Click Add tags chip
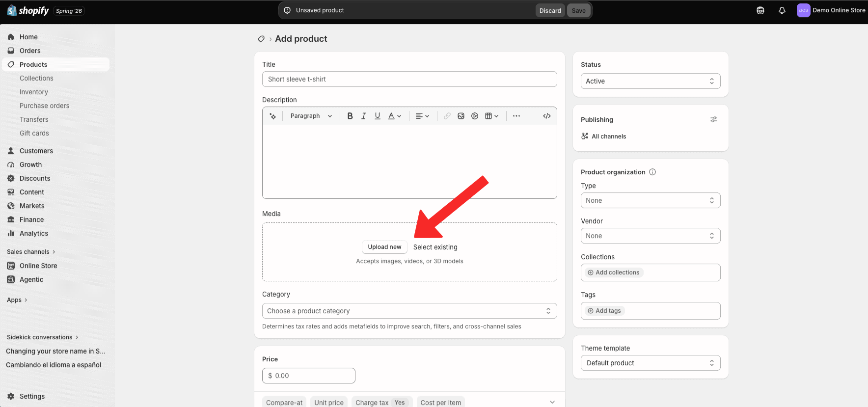Viewport: 868px width, 407px height. coord(604,311)
